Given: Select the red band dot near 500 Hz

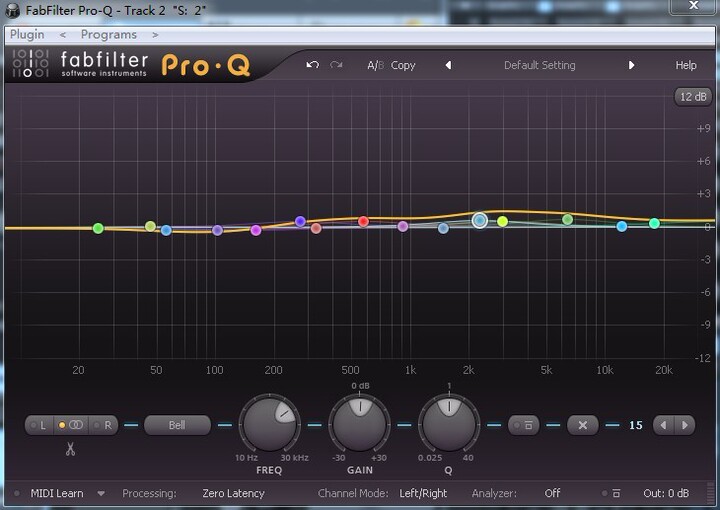Looking at the screenshot, I should (363, 222).
